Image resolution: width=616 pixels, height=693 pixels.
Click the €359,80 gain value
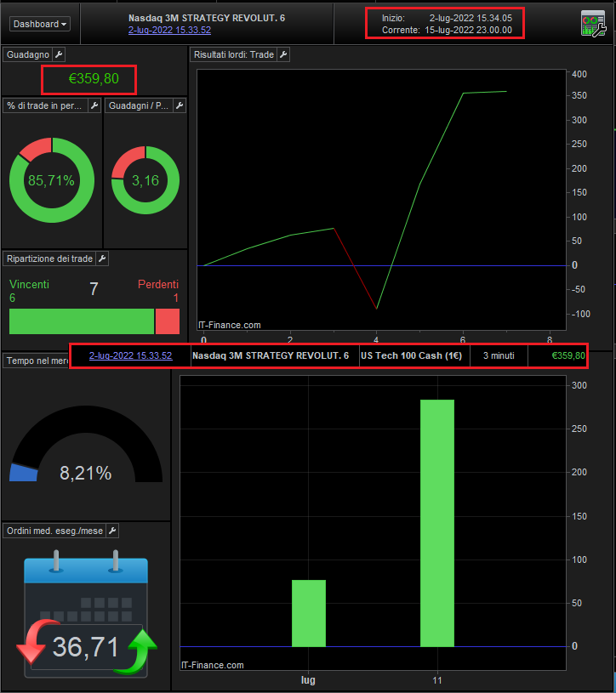[94, 79]
